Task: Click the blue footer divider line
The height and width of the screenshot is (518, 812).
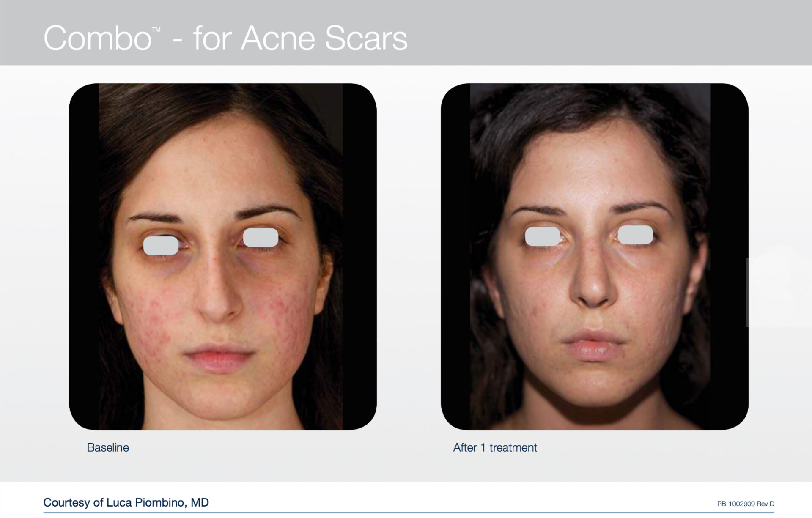Action: (409, 513)
